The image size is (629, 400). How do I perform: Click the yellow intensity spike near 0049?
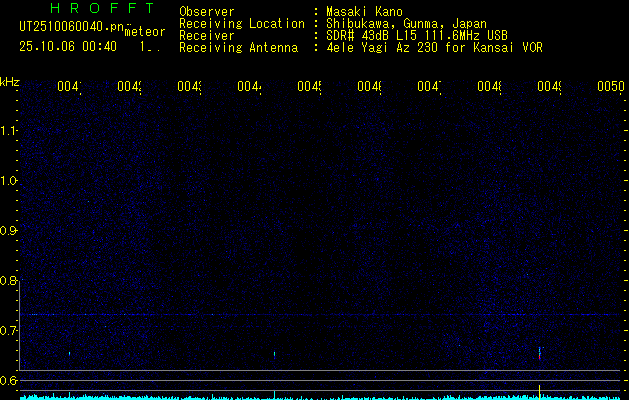540,391
